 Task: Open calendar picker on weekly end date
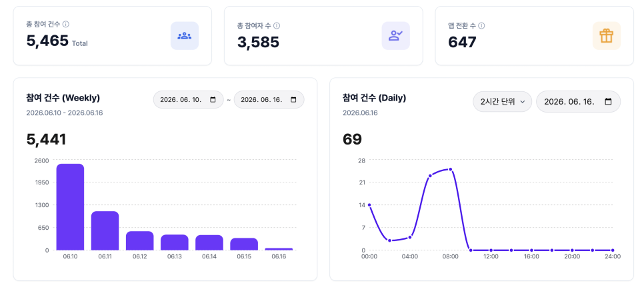pos(293,100)
